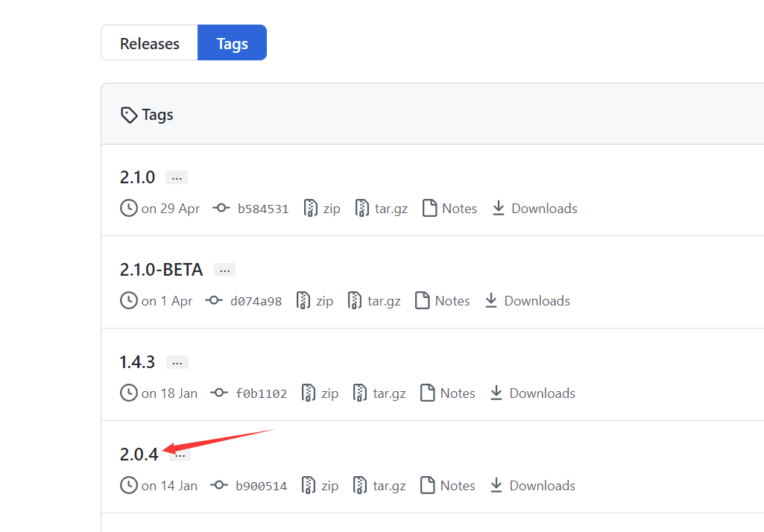Download zip for tag 2.1.0
This screenshot has width=764, height=532.
click(332, 209)
